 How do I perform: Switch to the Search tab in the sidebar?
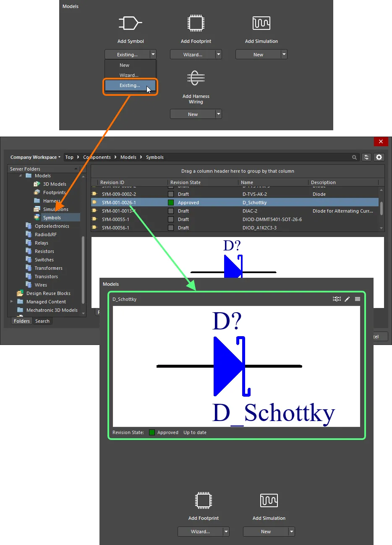click(42, 321)
